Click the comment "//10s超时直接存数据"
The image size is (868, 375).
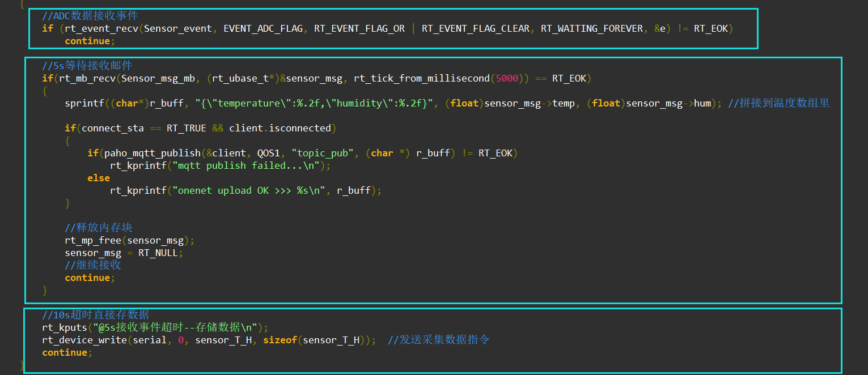(96, 315)
